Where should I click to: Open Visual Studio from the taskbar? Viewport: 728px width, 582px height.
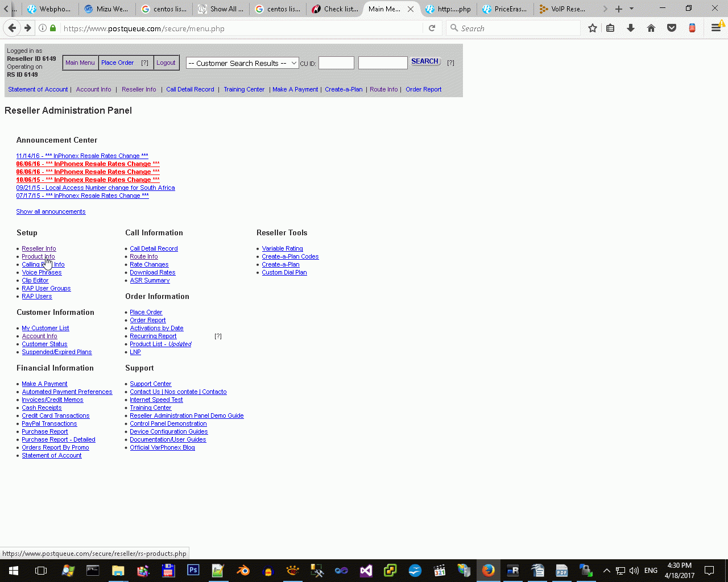click(x=366, y=570)
